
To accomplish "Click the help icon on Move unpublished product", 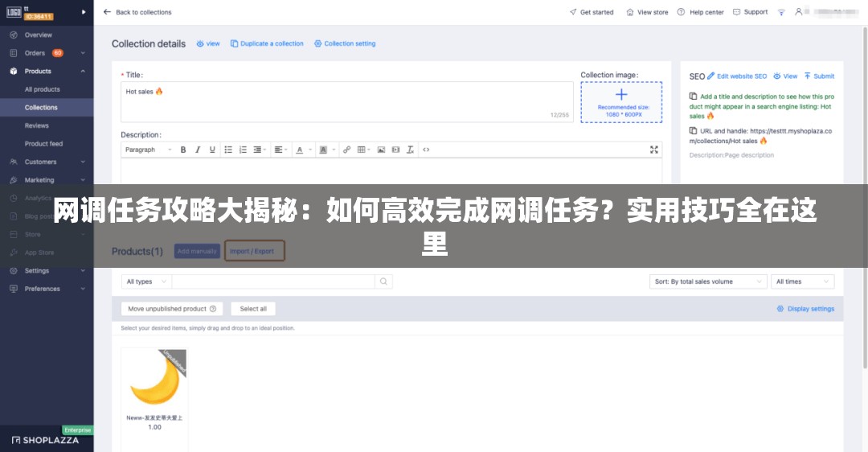I will tap(213, 309).
